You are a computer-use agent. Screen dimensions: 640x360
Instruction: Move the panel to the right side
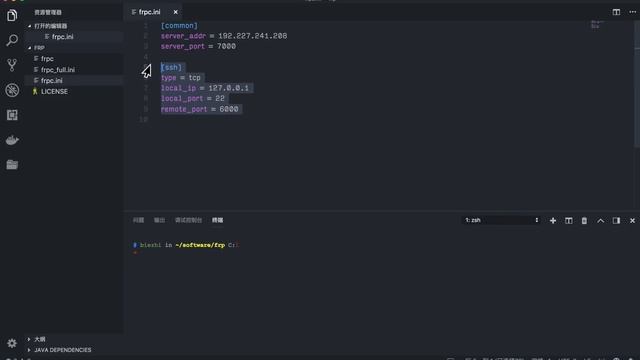[x=616, y=220]
